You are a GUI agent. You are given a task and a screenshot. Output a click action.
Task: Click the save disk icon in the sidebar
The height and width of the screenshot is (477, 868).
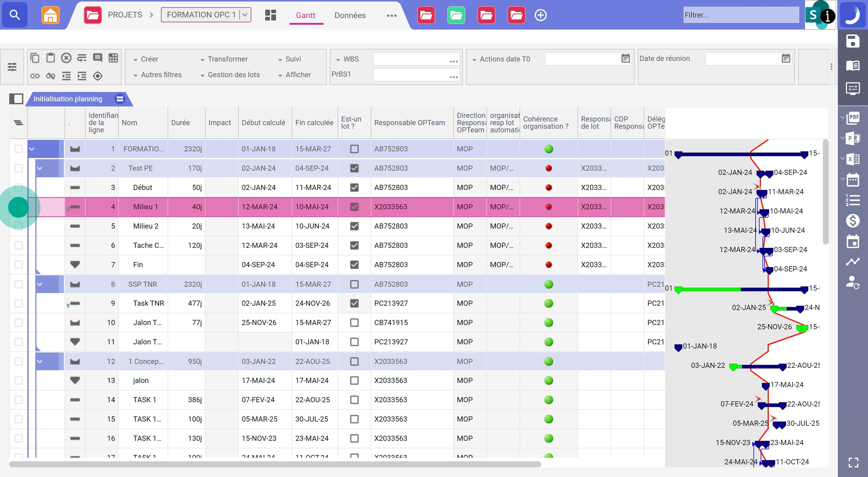click(x=853, y=42)
